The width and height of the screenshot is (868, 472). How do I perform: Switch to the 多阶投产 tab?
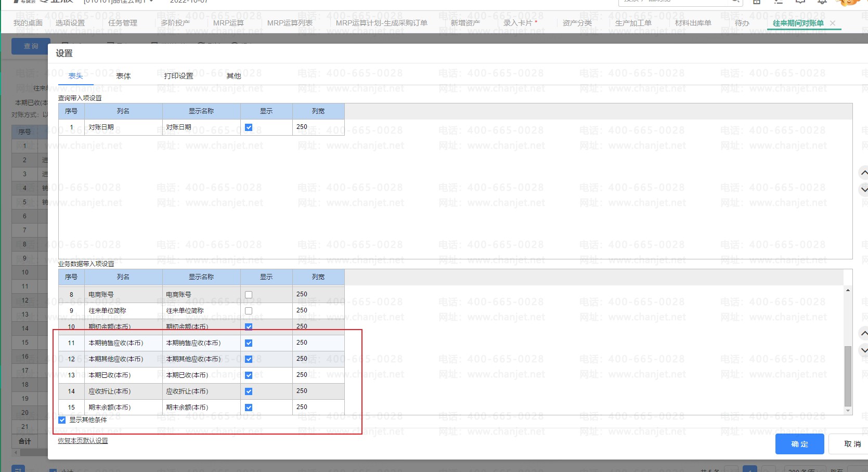[175, 23]
